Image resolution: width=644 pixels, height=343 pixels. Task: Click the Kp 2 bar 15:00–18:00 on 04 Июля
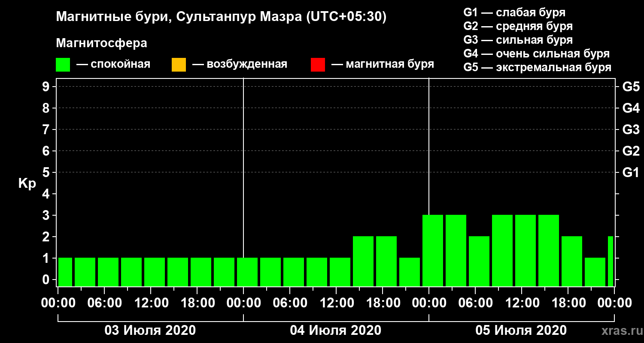363,261
